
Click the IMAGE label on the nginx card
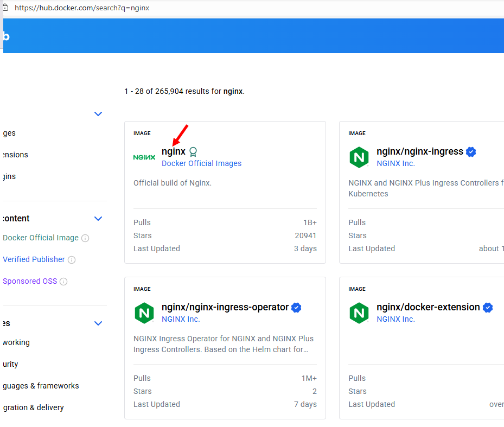142,133
